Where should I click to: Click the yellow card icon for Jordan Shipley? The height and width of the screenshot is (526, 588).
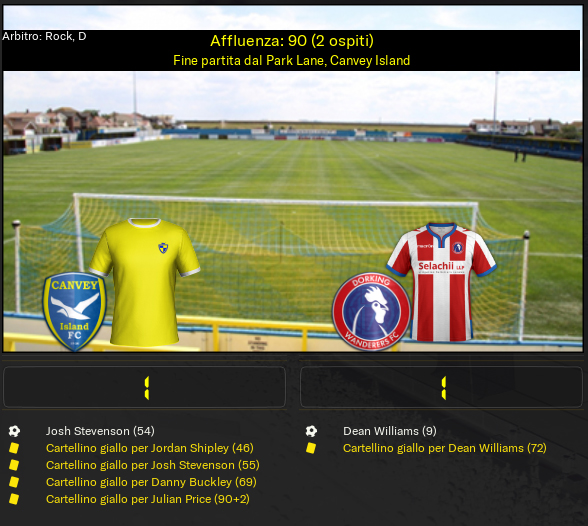coord(14,448)
